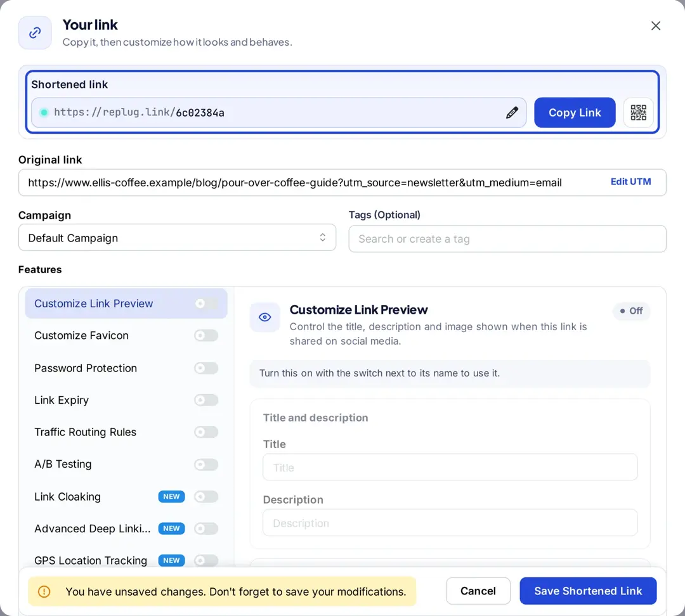Open the Campaign dropdown

click(177, 238)
